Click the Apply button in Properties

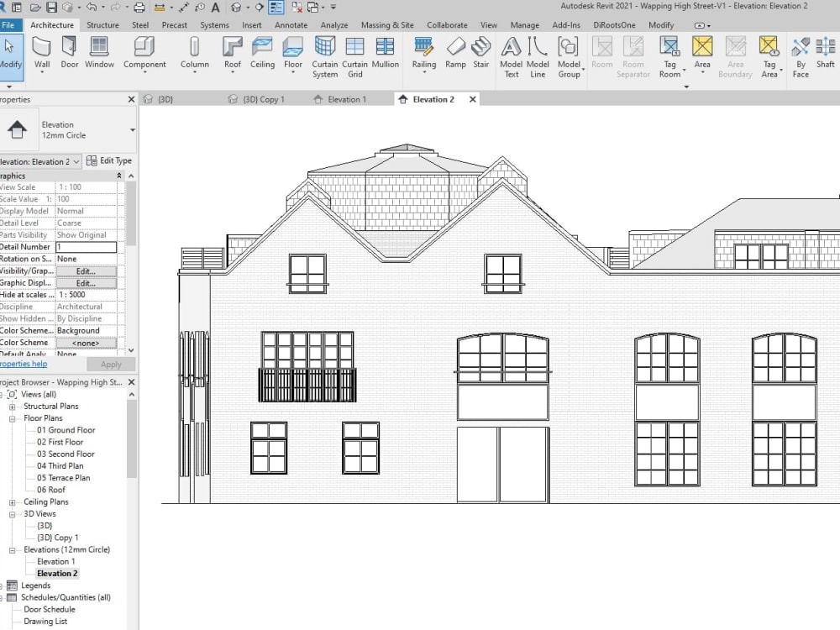pos(111,365)
